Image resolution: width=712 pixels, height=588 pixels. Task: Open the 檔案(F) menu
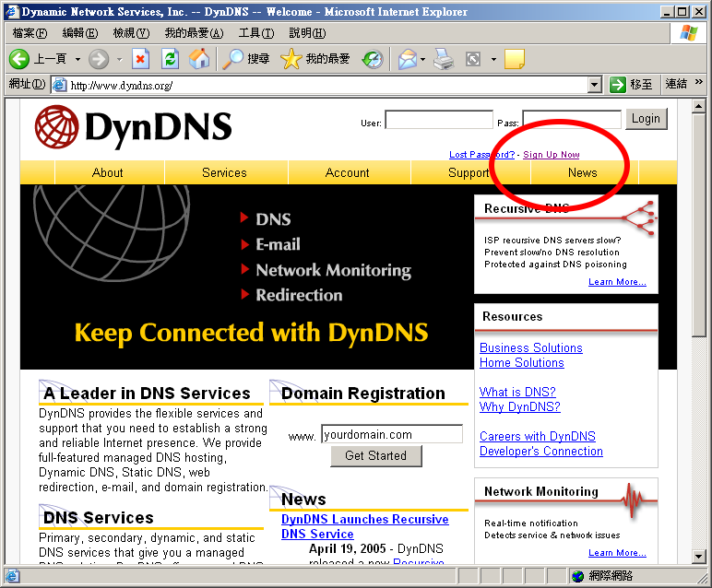30,33
